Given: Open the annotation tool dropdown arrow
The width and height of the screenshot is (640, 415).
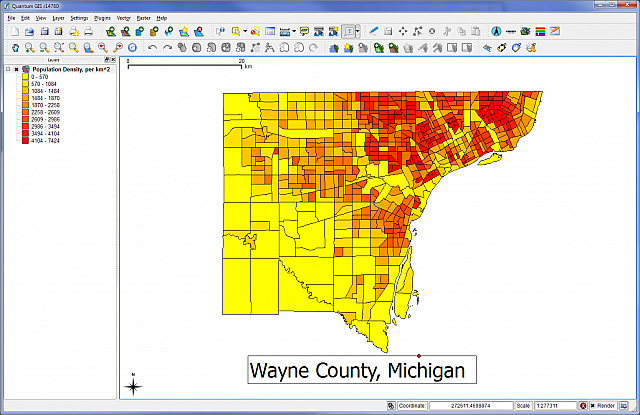Looking at the screenshot, I should point(357,32).
